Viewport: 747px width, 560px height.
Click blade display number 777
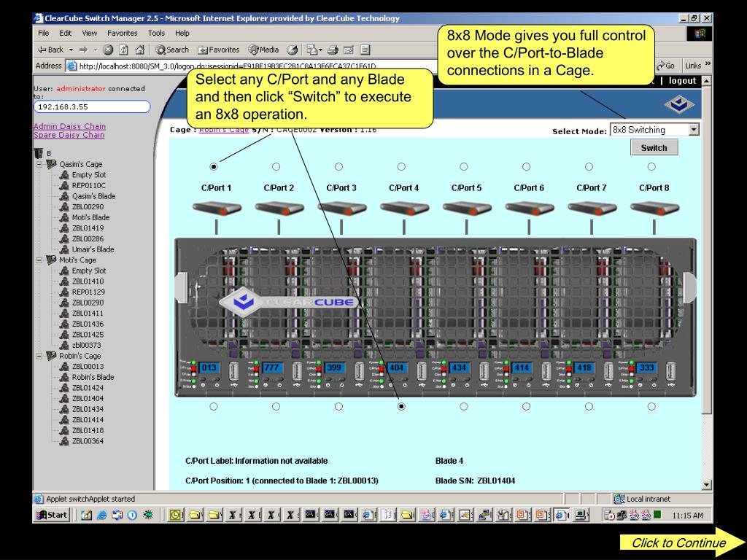271,367
